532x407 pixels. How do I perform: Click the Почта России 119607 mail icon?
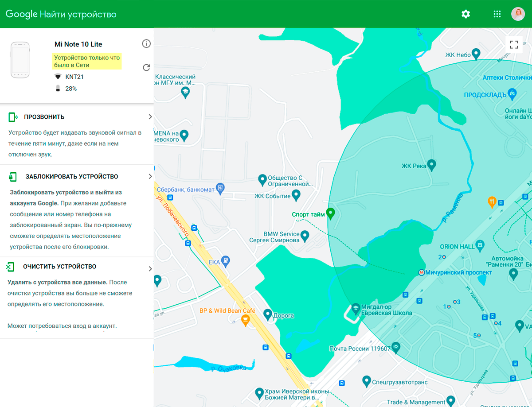[x=396, y=347]
